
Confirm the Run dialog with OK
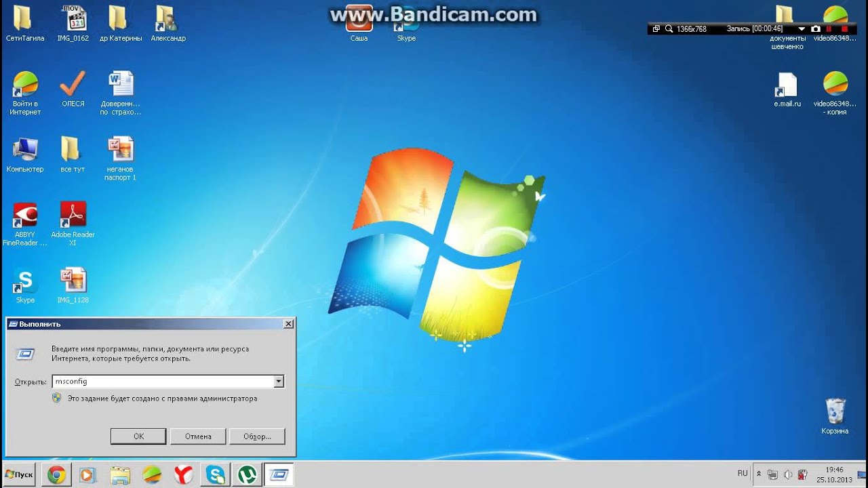coord(138,436)
